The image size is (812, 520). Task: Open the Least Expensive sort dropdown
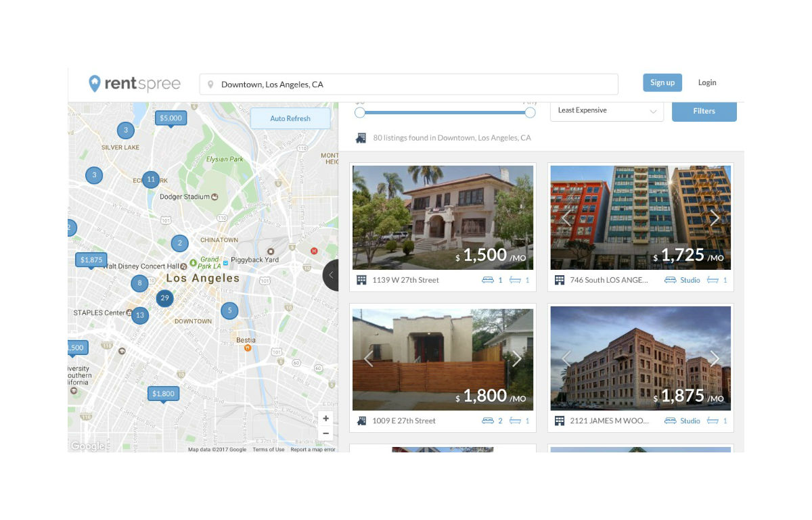[x=606, y=110]
